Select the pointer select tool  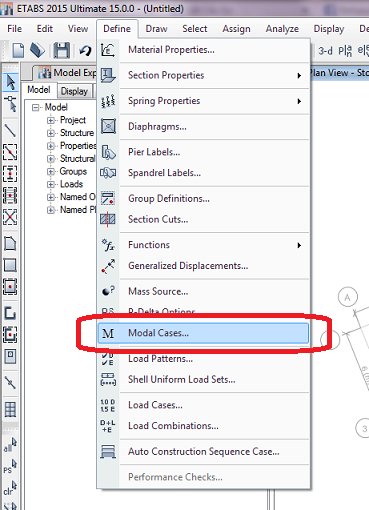(x=10, y=82)
